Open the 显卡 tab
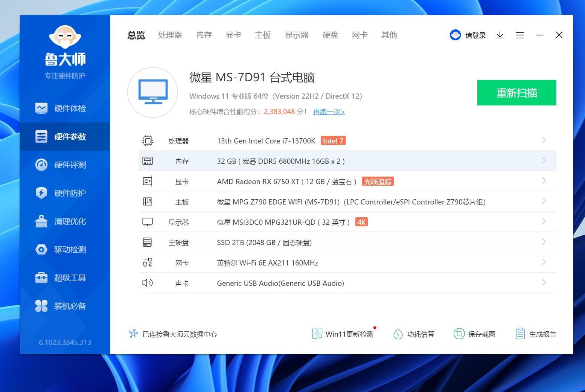 click(233, 35)
